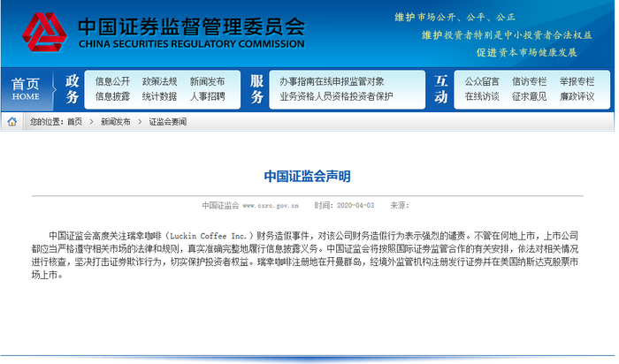Open 统计数据 in the 政务 menu

coord(160,96)
